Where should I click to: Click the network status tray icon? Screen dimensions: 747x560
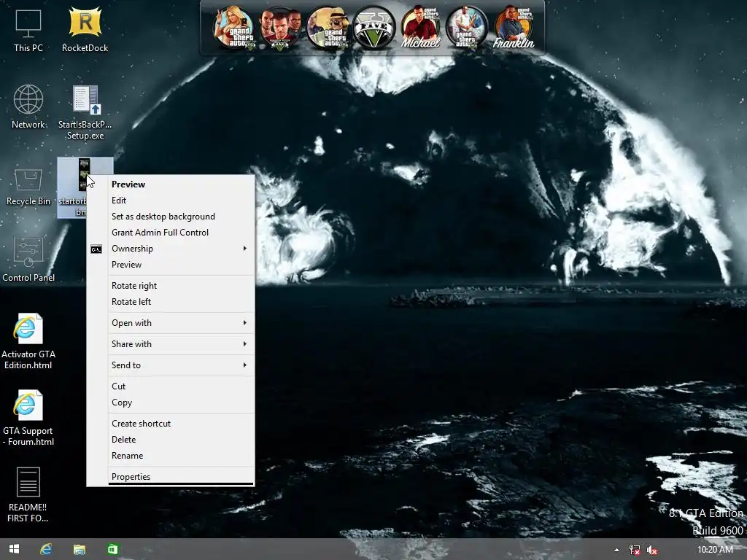click(634, 550)
